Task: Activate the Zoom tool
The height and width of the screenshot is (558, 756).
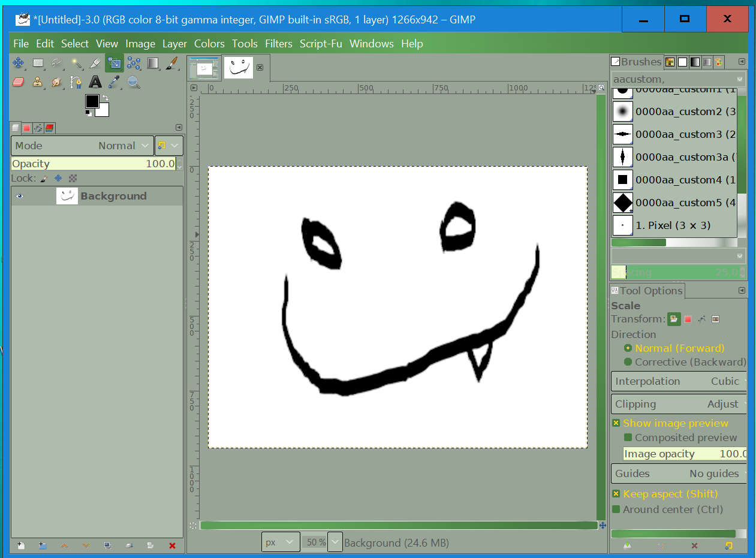Action: coord(133,82)
